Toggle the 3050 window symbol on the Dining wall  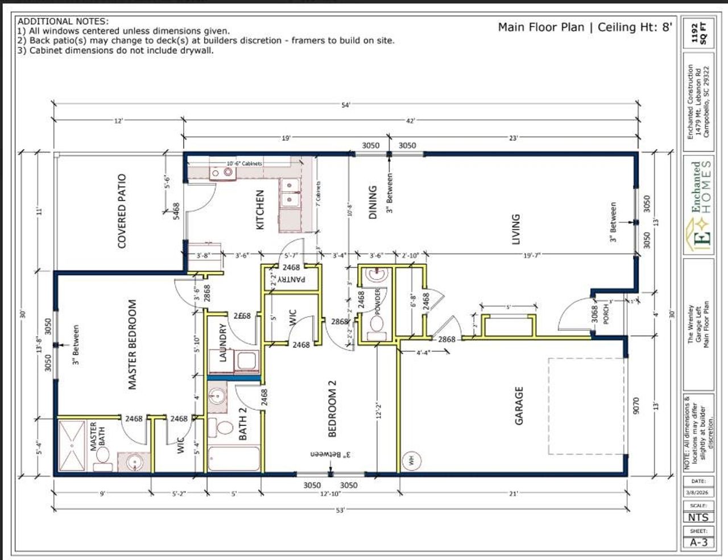370,154
